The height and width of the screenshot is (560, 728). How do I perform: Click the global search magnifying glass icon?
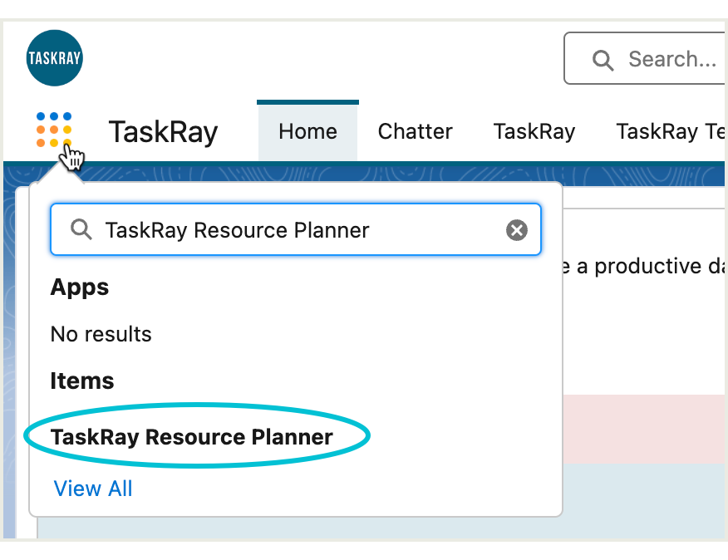pos(603,60)
